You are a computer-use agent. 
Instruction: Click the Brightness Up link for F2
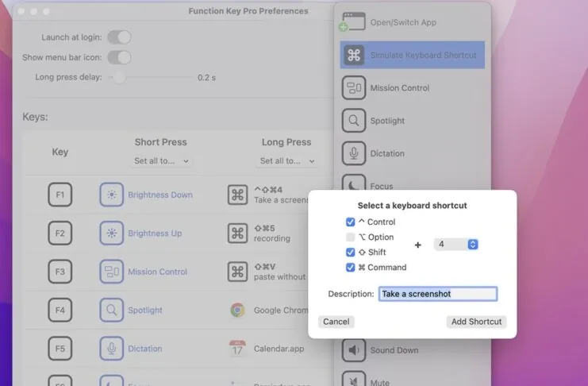coord(155,234)
